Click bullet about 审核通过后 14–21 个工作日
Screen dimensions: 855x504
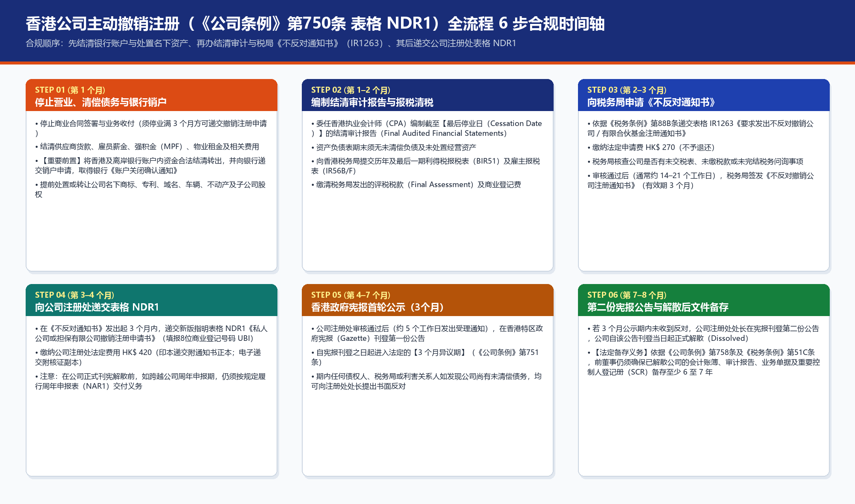(701, 180)
